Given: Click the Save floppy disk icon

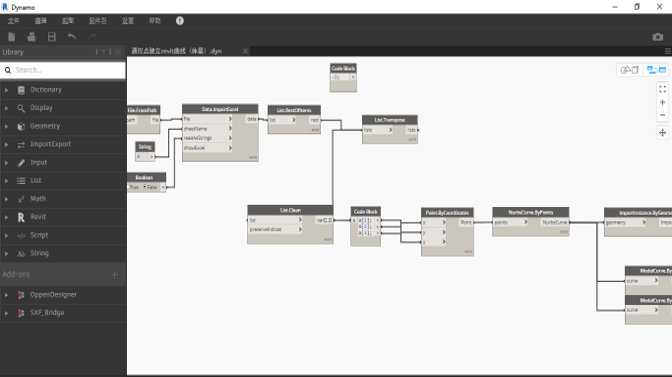Looking at the screenshot, I should tap(52, 37).
